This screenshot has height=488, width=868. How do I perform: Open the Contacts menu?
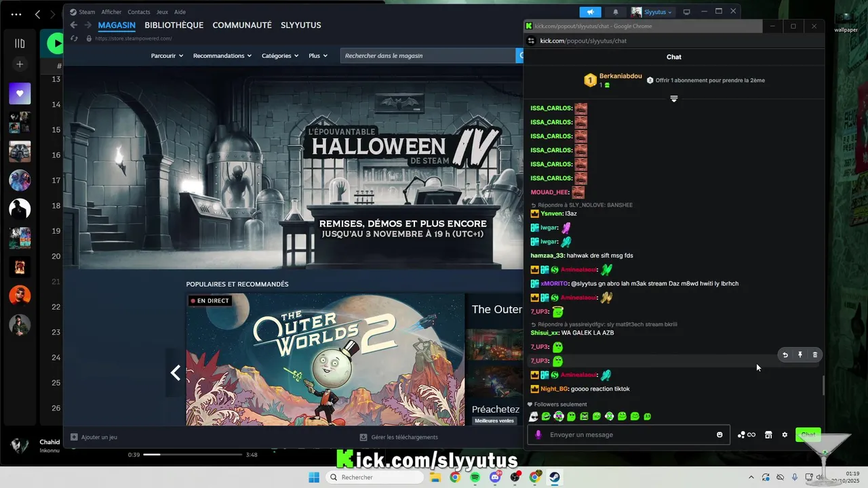point(139,12)
